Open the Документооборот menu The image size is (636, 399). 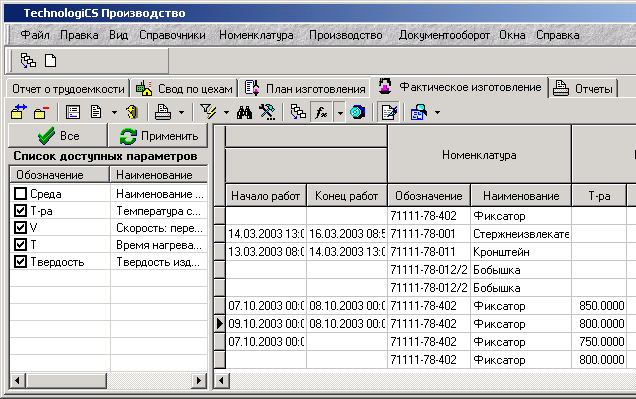coord(444,35)
